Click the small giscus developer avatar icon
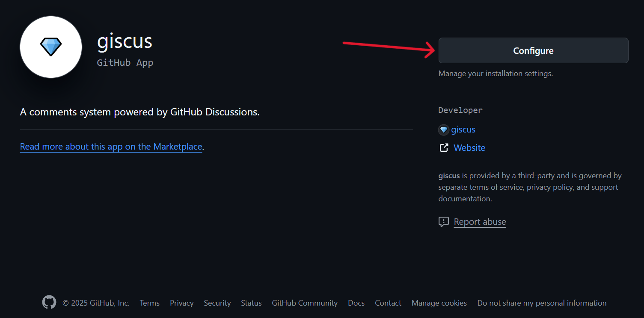This screenshot has height=318, width=644. tap(444, 130)
